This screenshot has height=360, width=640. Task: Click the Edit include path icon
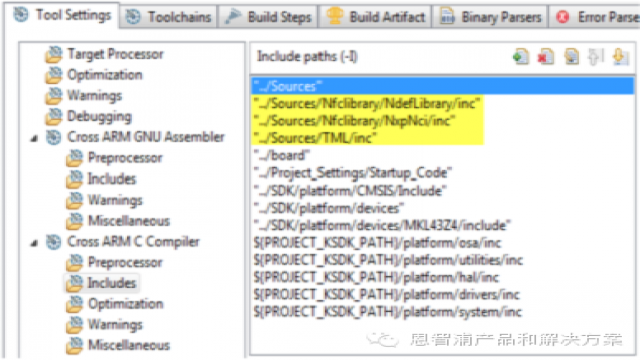571,56
